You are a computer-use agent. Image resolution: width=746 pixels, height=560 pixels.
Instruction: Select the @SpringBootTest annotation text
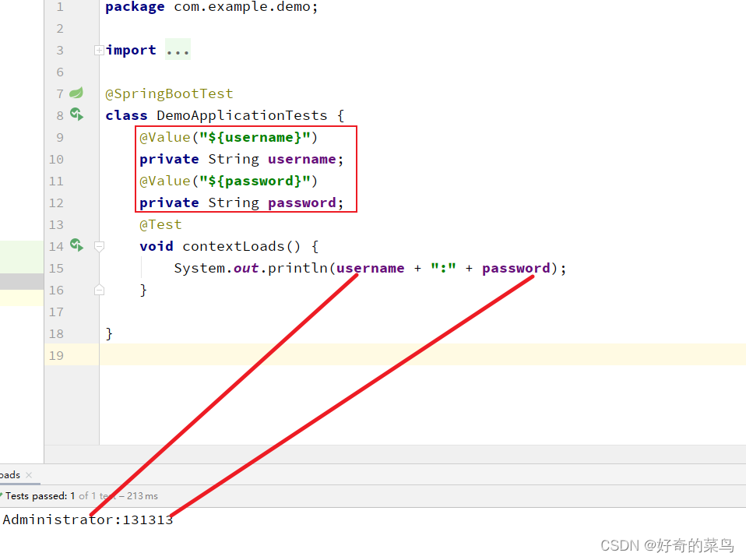169,93
